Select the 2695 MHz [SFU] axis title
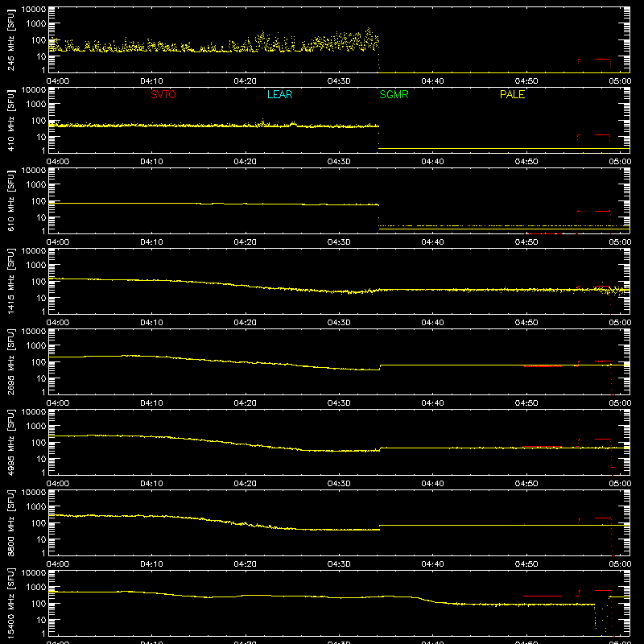644x644 pixels. pyautogui.click(x=10, y=361)
